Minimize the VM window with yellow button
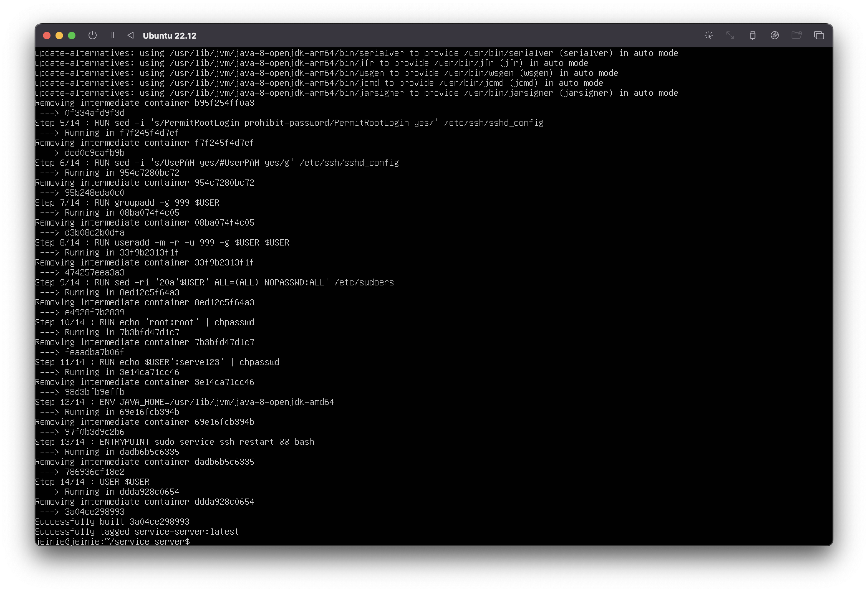 pos(59,36)
